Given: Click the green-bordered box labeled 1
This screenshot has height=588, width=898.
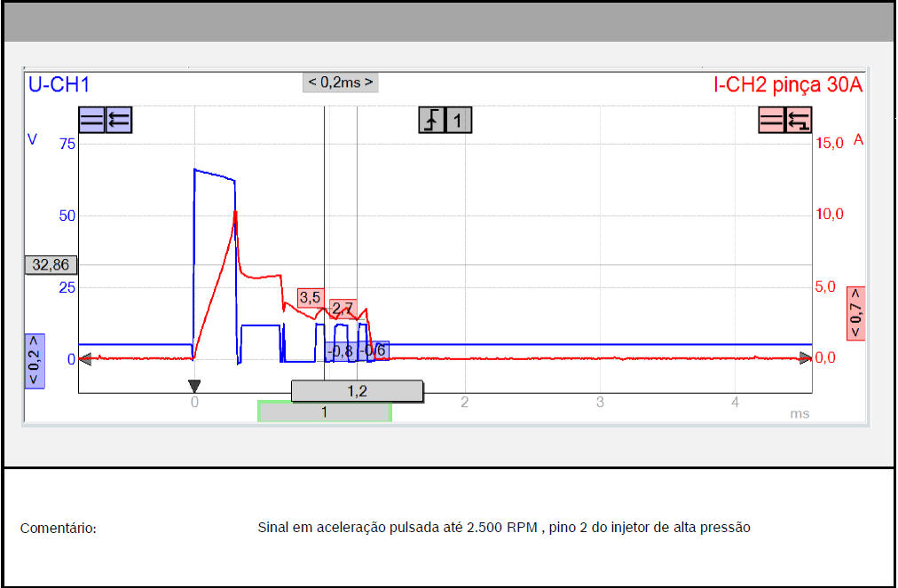Looking at the screenshot, I should pos(324,412).
